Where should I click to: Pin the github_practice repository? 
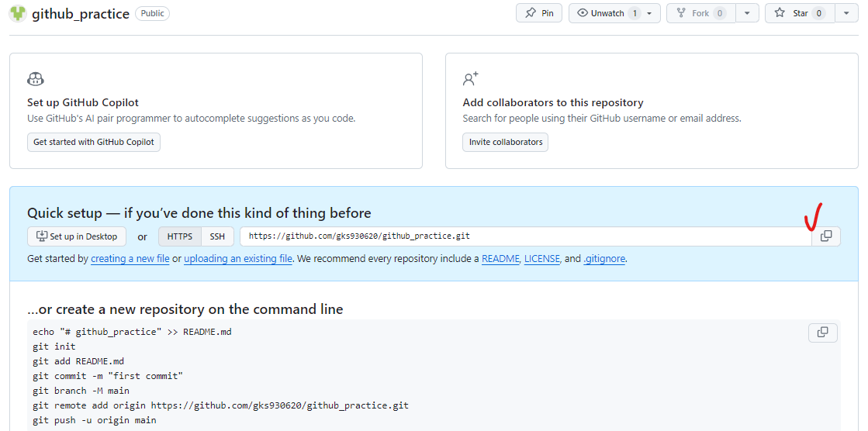539,12
